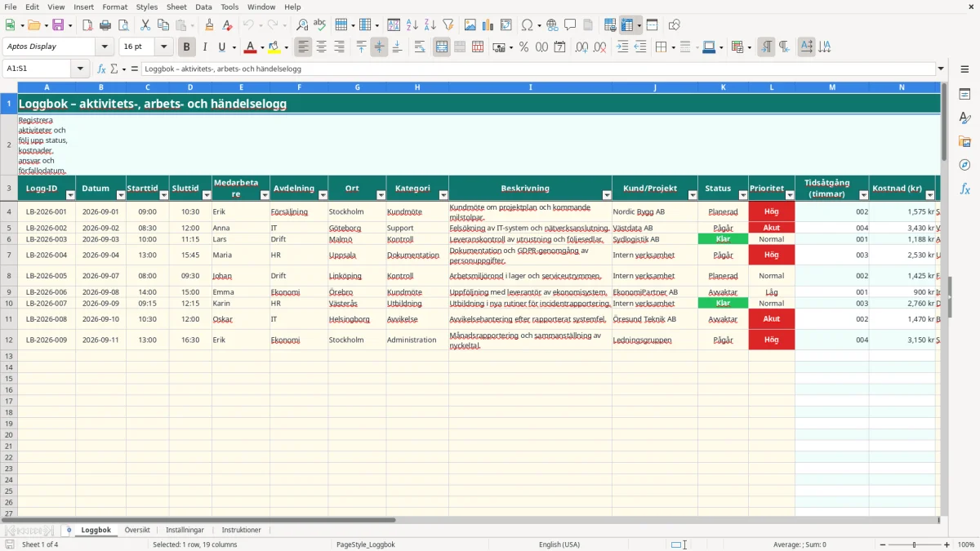
Task: Click into the formula input line
Action: pos(538,69)
